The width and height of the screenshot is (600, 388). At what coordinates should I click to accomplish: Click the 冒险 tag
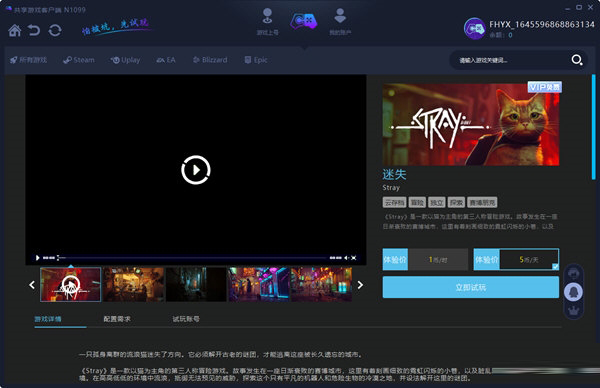coord(417,202)
